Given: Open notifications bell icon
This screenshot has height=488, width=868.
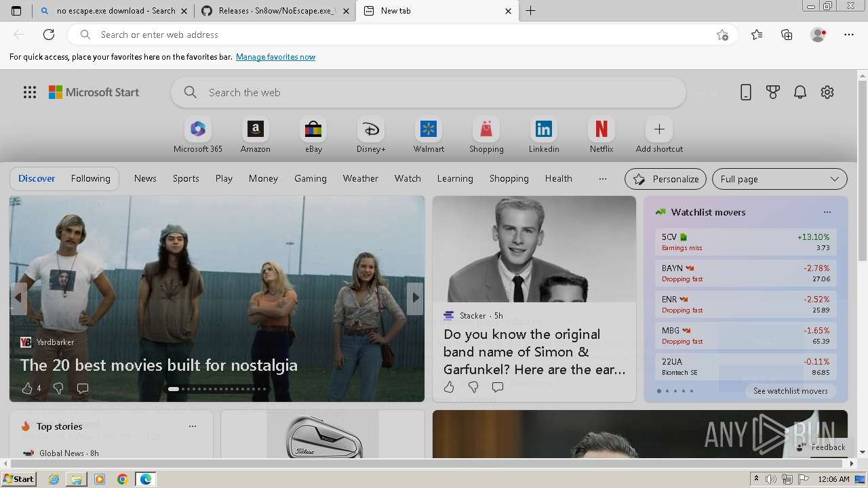Looking at the screenshot, I should [x=800, y=92].
